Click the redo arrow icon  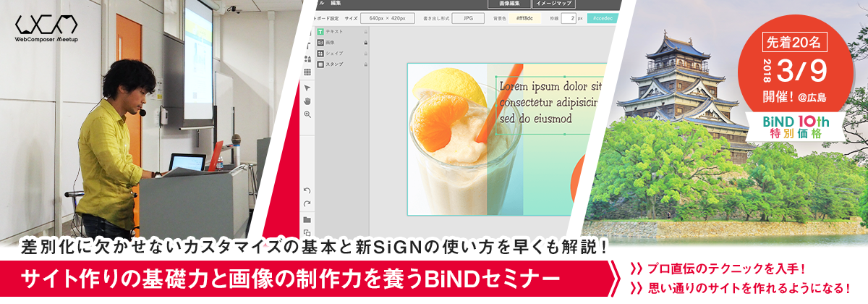click(x=307, y=204)
